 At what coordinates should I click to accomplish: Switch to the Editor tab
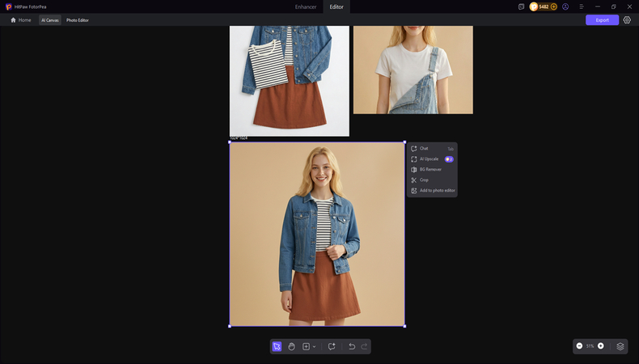click(x=336, y=7)
